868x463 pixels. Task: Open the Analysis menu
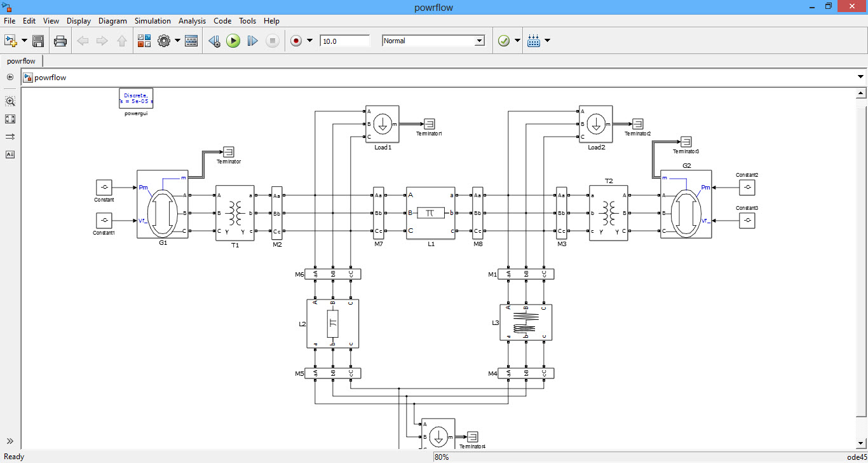(193, 21)
